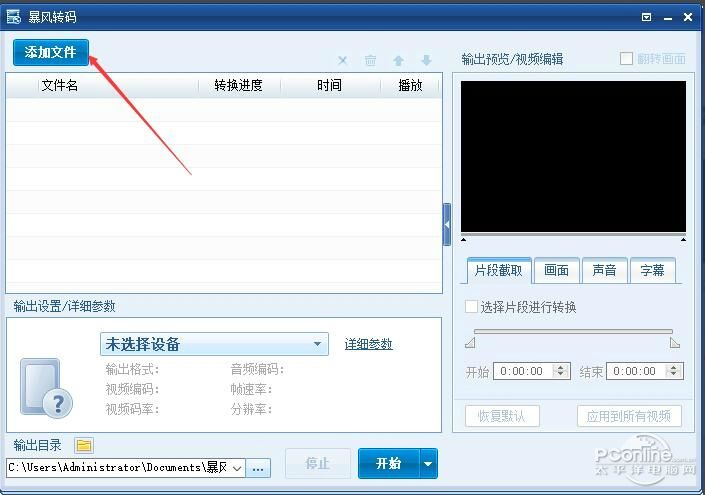Click the 应用到所有视频 button

pos(629,416)
